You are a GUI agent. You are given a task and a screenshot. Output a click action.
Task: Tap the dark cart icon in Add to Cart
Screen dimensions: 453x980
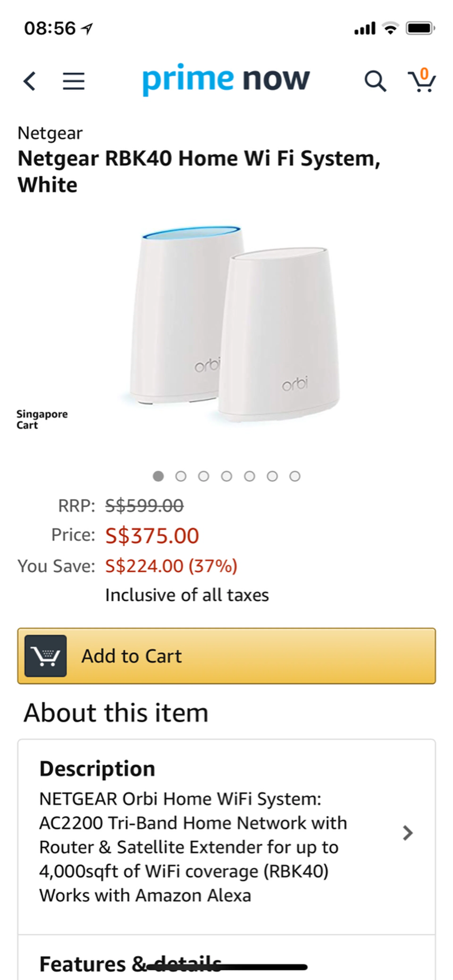(46, 655)
